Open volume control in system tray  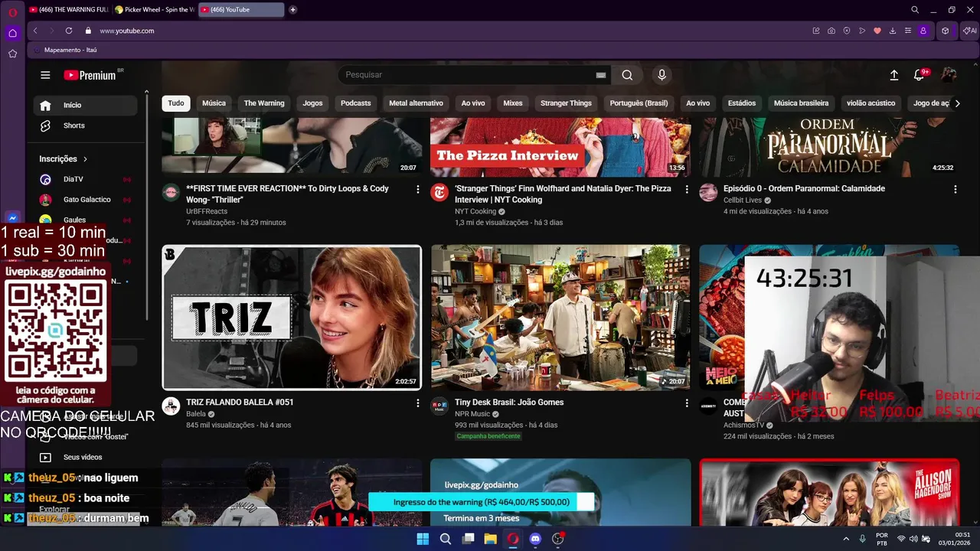[913, 539]
